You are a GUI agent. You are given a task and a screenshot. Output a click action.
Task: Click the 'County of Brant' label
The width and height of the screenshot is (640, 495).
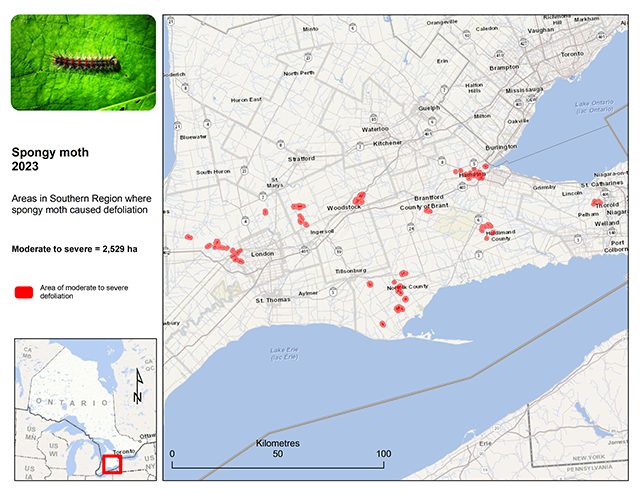(424, 206)
